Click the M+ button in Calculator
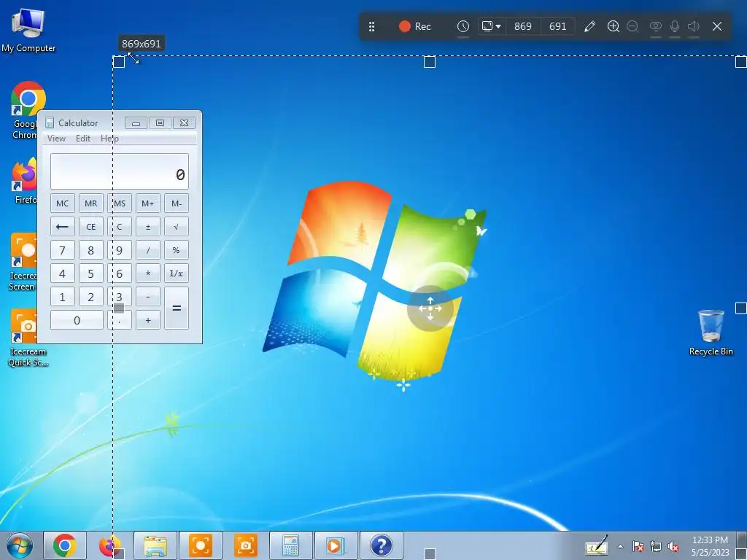Viewport: 747px width, 560px height. point(147,203)
